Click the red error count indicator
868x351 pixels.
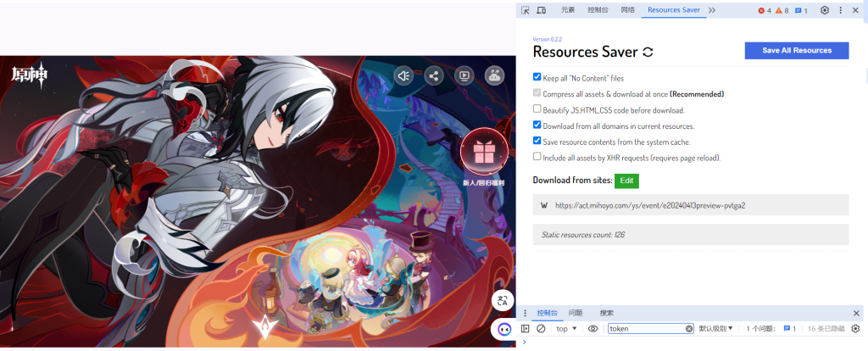click(x=765, y=10)
